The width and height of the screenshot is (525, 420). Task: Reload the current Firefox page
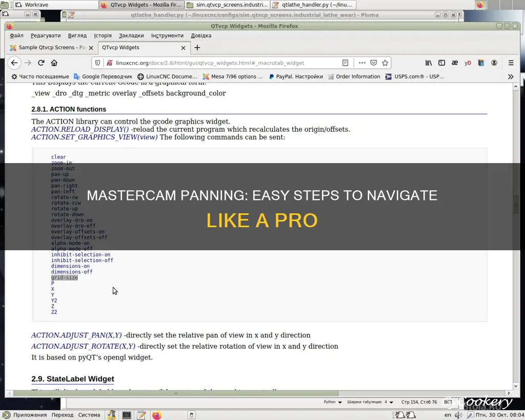tap(41, 63)
